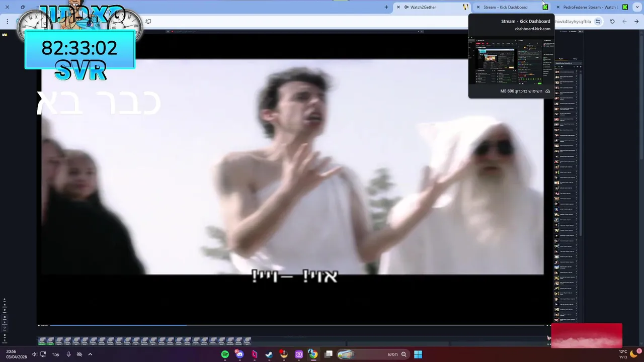Image resolution: width=644 pixels, height=362 pixels.
Task: Seek on the video progress bar
Action: (296, 325)
